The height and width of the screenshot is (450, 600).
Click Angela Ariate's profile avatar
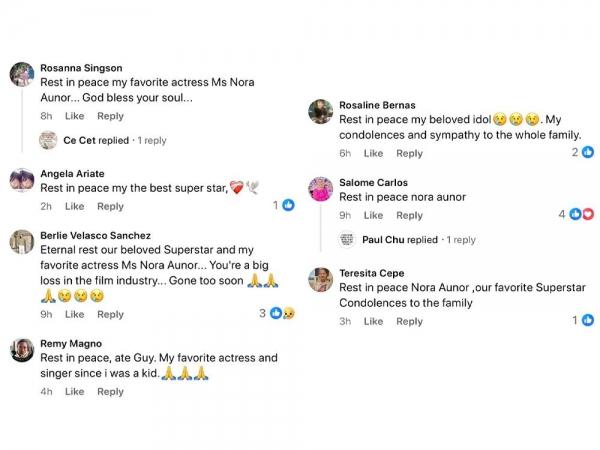point(21,180)
